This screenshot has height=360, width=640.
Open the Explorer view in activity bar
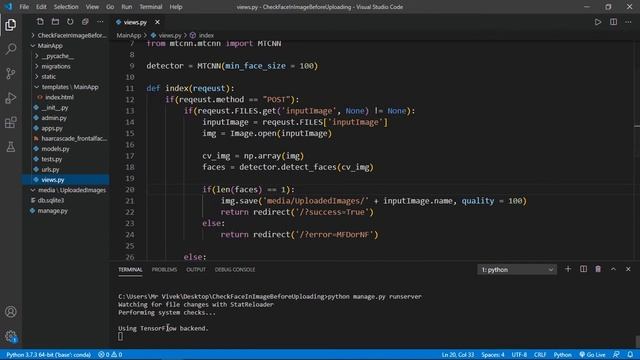11,25
